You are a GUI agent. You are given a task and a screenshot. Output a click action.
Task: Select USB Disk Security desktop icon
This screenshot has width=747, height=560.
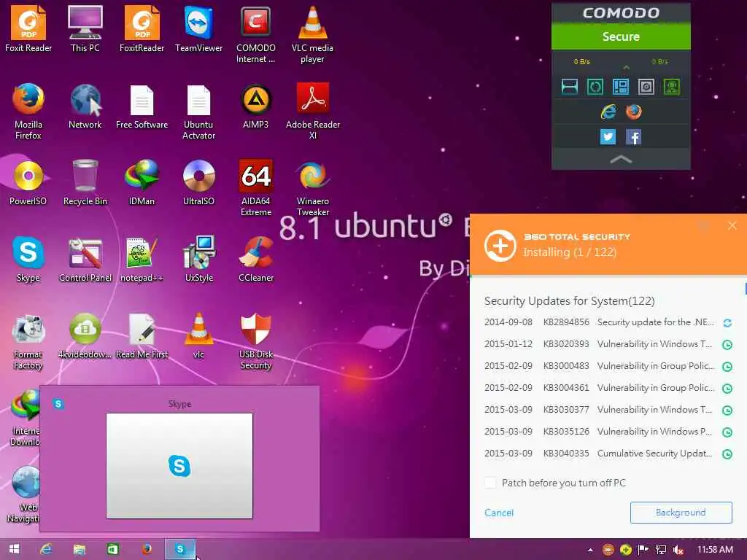[x=256, y=341]
